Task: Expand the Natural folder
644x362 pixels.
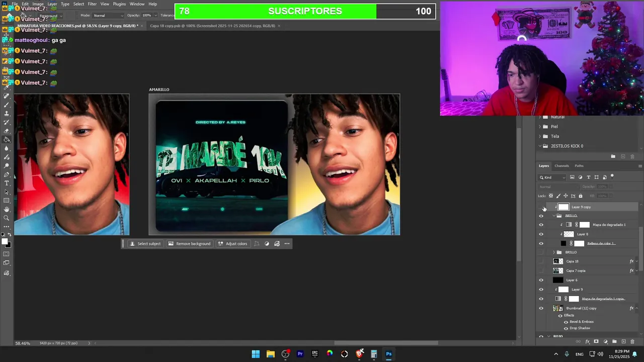Action: (x=540, y=117)
